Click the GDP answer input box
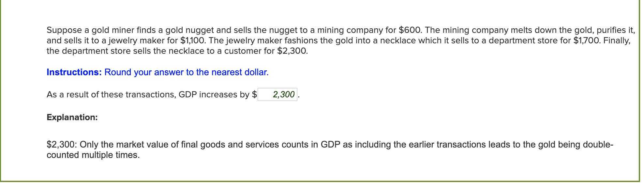The width and height of the screenshot is (644, 183). click(277, 94)
